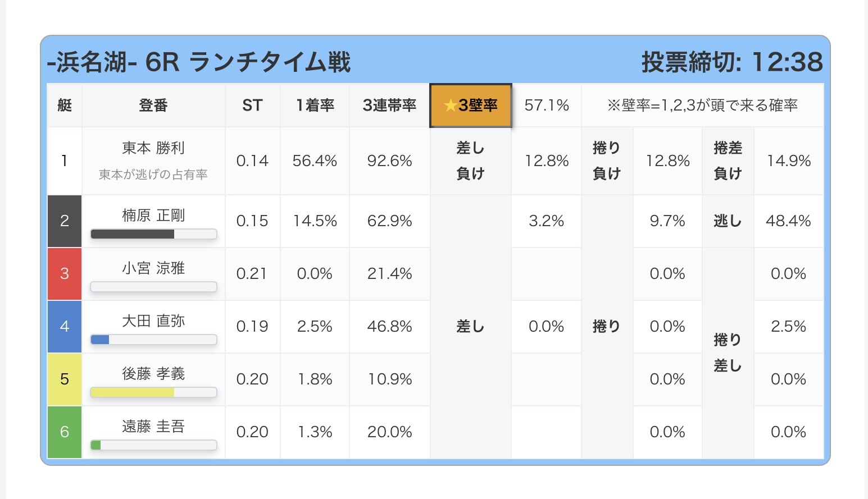Select the blue boat number 4 cell

pos(65,327)
